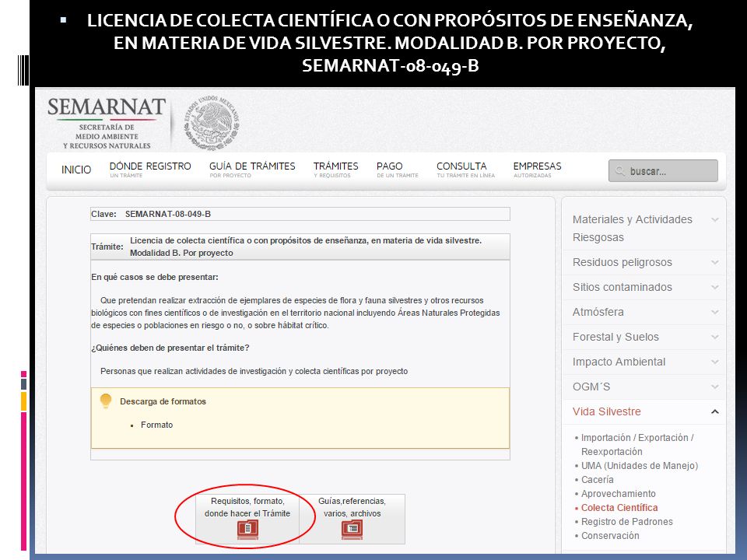Expand Sitios contaminados chevron
Image resolution: width=747 pixels, height=560 pixels.
pyautogui.click(x=714, y=287)
